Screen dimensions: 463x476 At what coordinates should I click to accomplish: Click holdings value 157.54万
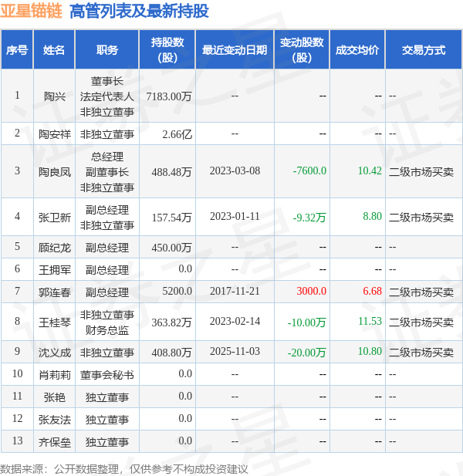(x=171, y=218)
